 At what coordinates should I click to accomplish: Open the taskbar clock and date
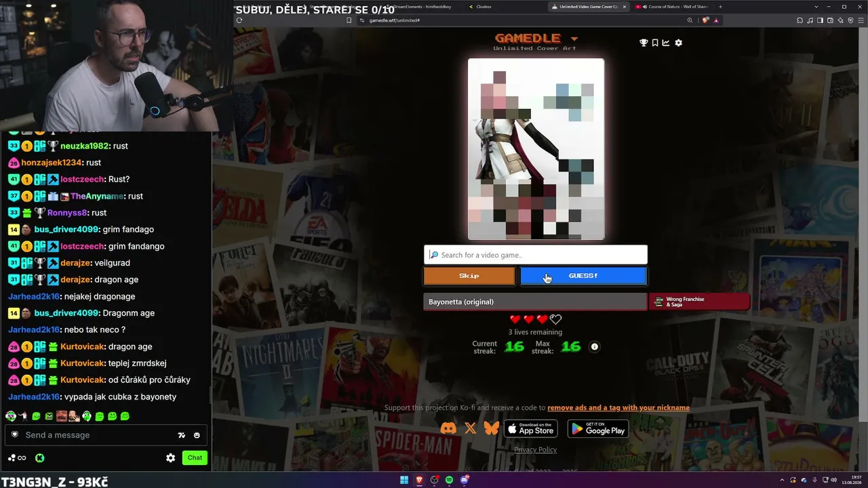[853, 481]
